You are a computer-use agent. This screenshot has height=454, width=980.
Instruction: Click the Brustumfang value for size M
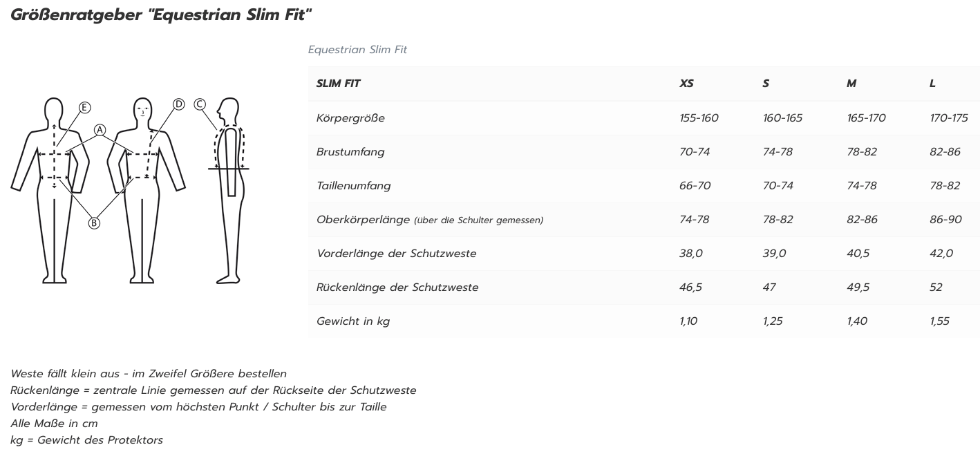[x=862, y=152]
